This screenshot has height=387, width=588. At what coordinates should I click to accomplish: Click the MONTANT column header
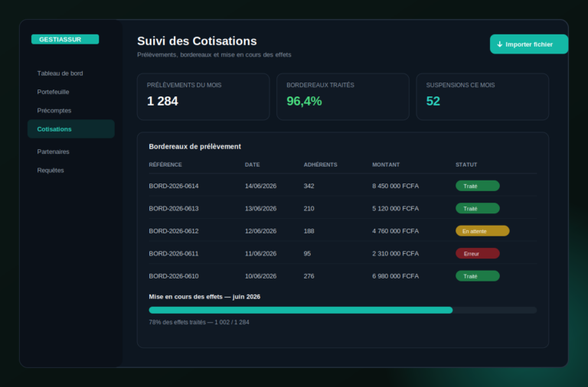(x=386, y=165)
